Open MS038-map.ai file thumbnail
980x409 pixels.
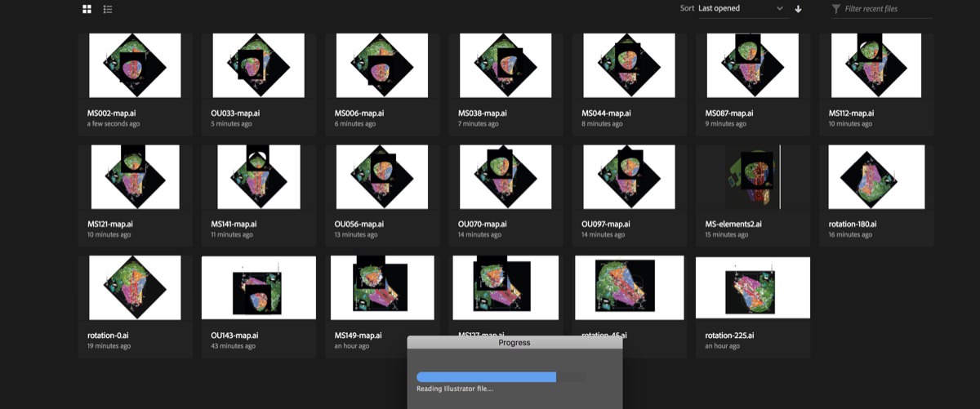[506, 66]
